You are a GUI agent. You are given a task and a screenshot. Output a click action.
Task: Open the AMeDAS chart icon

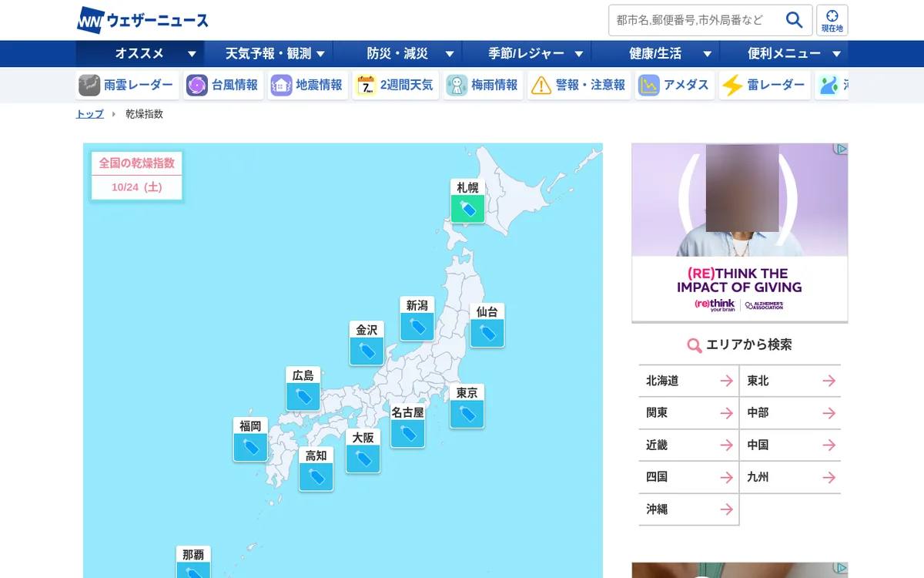pyautogui.click(x=649, y=85)
